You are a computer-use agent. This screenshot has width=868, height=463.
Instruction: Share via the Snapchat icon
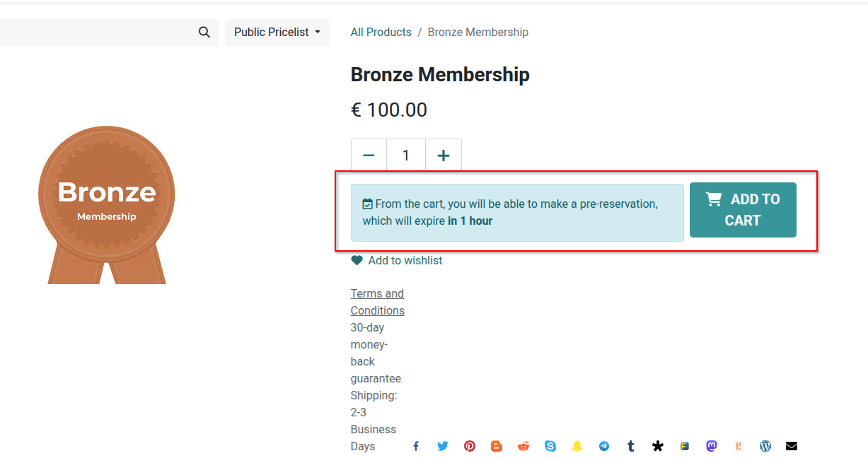click(577, 446)
